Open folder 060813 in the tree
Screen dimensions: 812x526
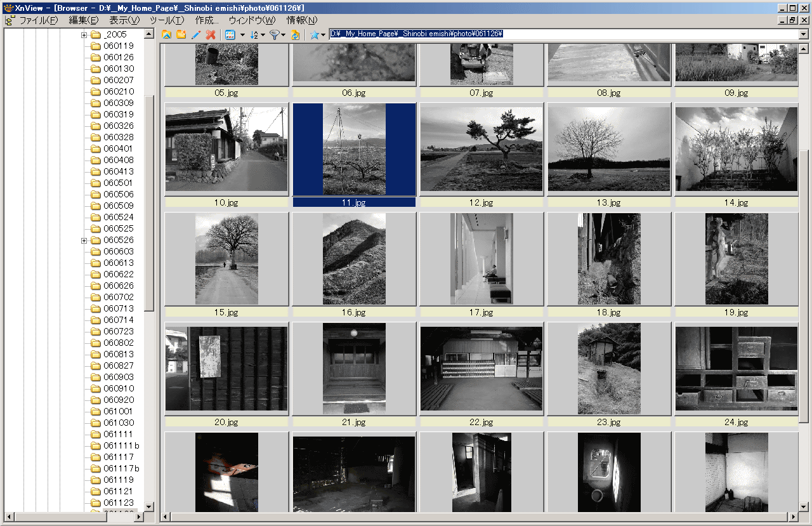click(119, 354)
